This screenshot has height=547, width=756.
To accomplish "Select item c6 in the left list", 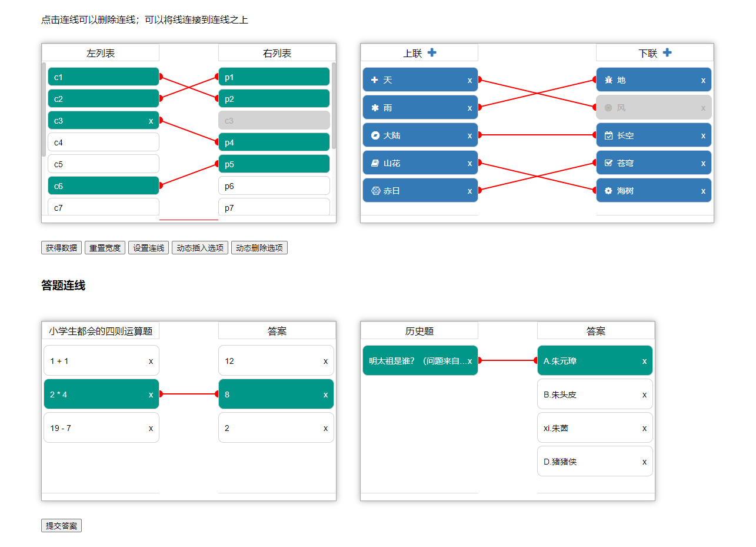I will pyautogui.click(x=104, y=186).
